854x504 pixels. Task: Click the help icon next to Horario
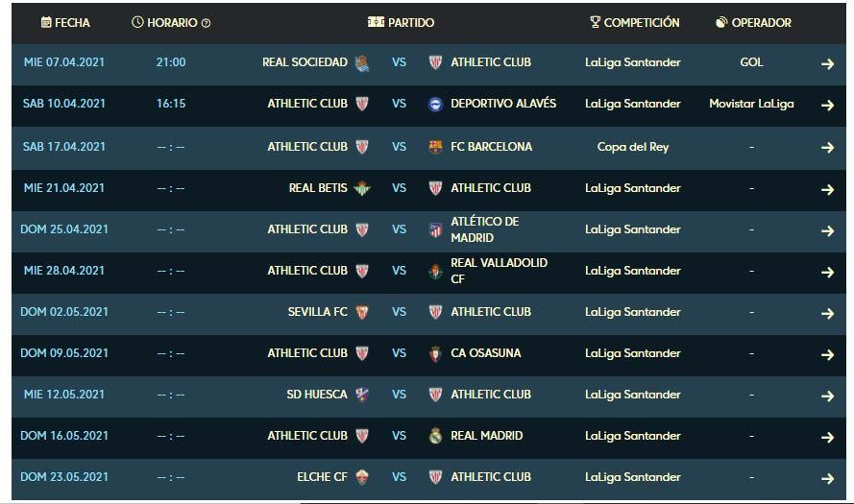207,23
